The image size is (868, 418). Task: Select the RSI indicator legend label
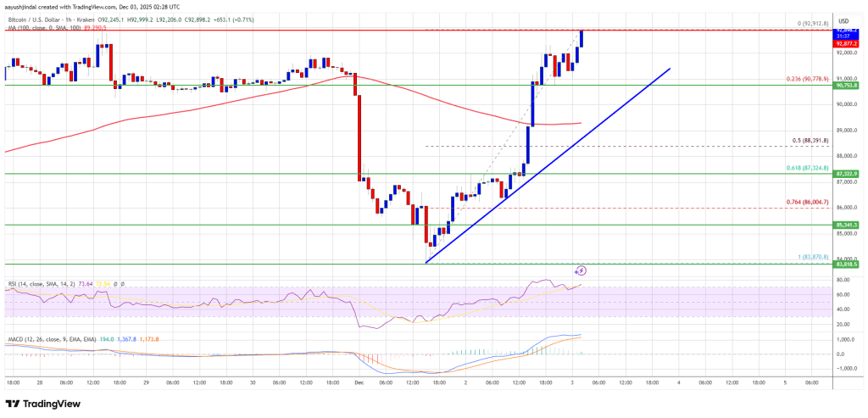(x=36, y=282)
